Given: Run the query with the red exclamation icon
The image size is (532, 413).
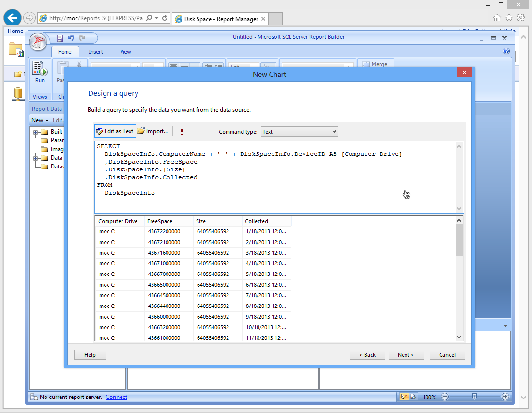Looking at the screenshot, I should click(182, 132).
